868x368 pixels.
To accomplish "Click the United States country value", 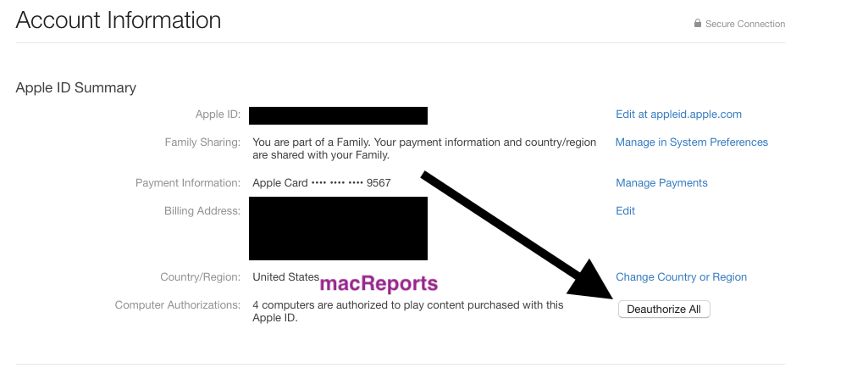I will [285, 277].
